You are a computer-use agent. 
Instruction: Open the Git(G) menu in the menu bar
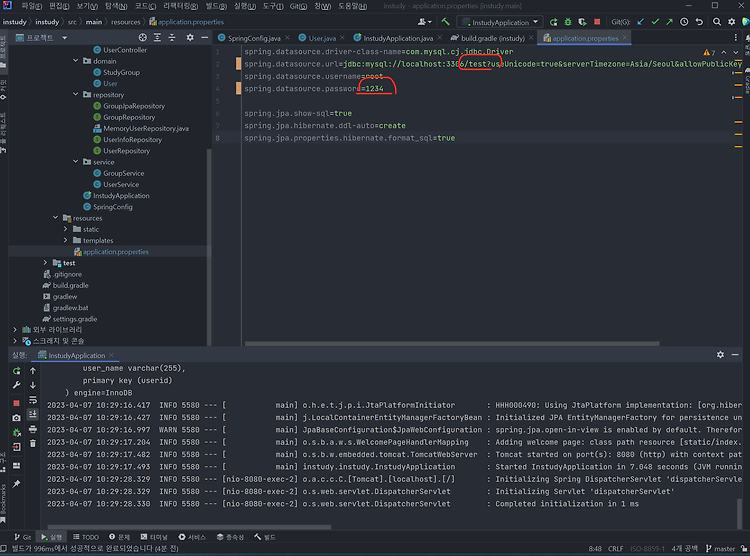(298, 6)
